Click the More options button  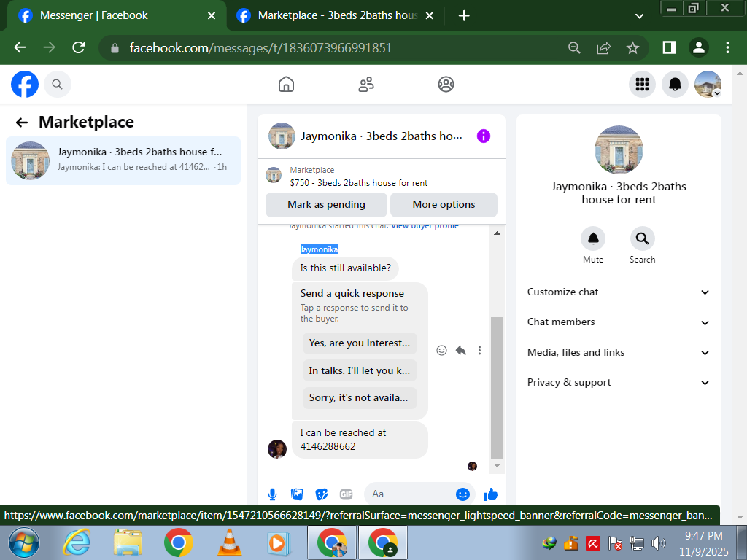(x=444, y=205)
